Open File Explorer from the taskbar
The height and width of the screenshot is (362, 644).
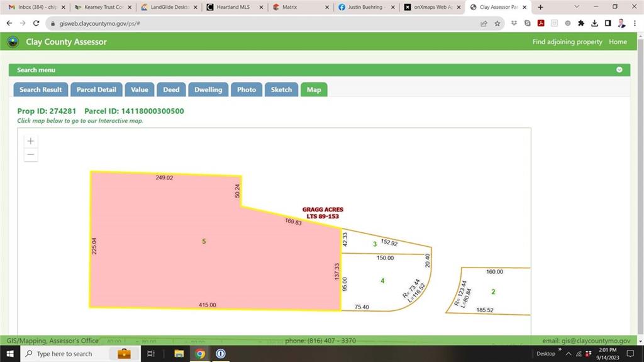pos(179,354)
